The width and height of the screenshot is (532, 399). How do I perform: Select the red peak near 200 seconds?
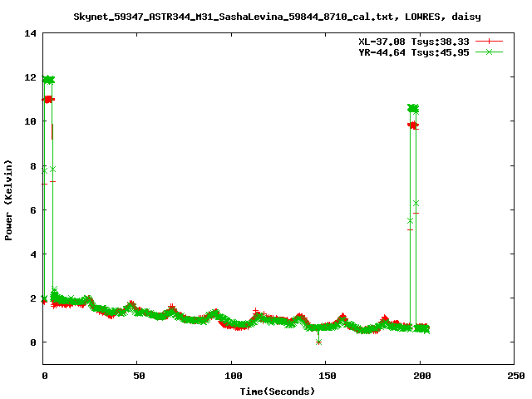coord(412,125)
